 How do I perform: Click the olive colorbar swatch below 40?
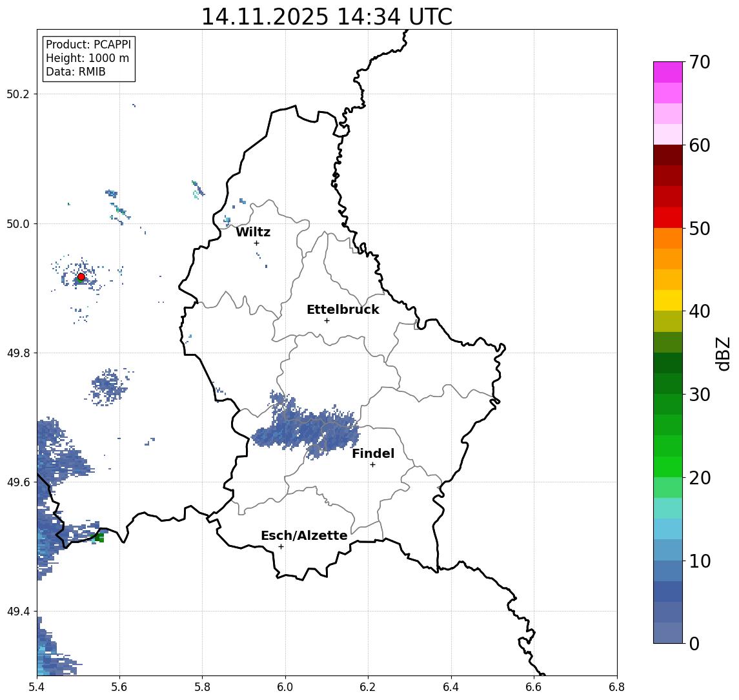pos(668,321)
